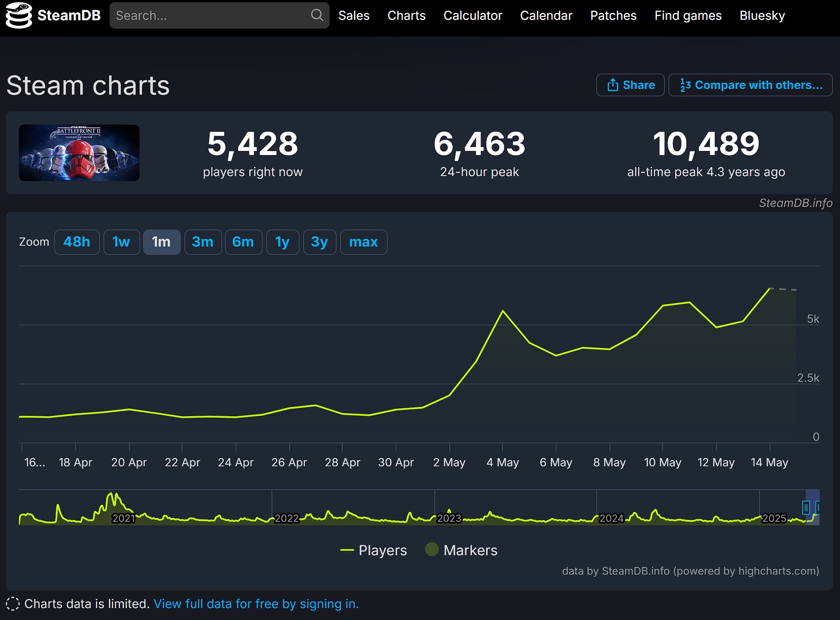840x620 pixels.
Task: Click the 10 May axis label
Action: [x=663, y=462]
